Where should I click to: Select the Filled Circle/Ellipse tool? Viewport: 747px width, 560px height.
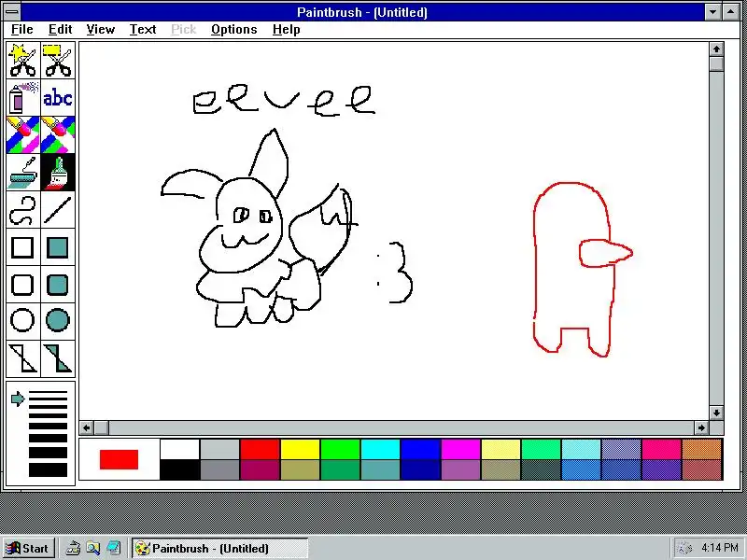58,320
